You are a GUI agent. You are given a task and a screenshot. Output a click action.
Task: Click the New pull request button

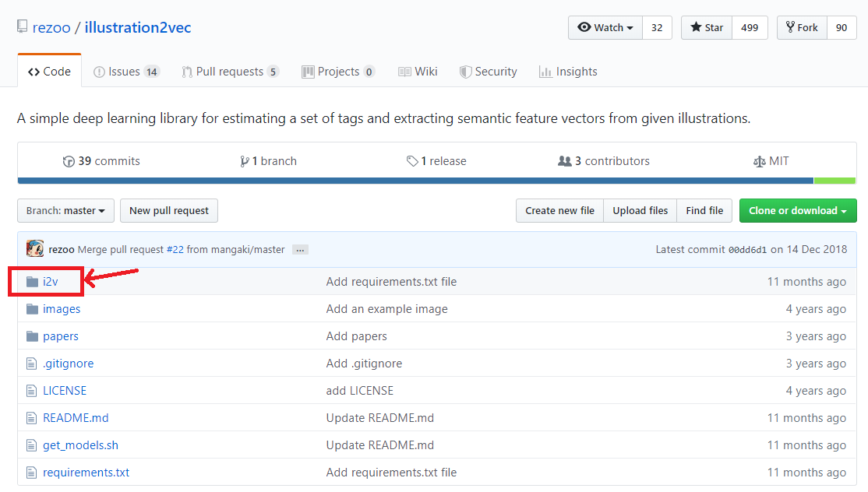169,211
